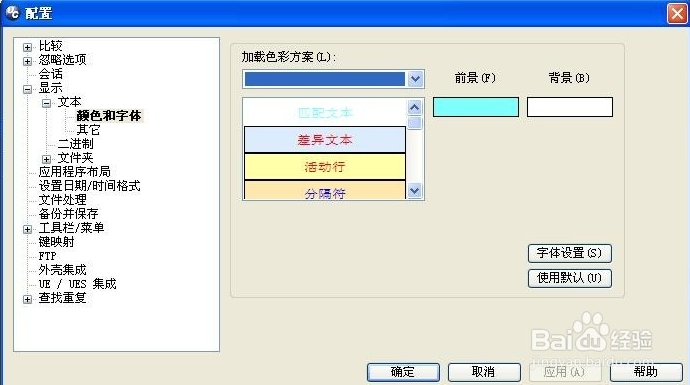Screen dimensions: 690x385
Task: Select 分隔符 in color list
Action: tap(325, 190)
